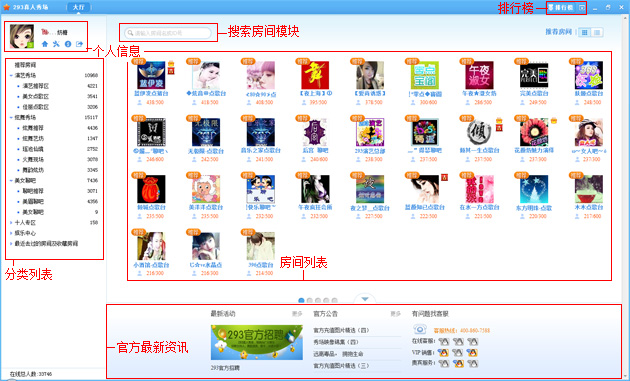
Task: Open the 排行榜 ranking button in title bar
Action: point(562,8)
